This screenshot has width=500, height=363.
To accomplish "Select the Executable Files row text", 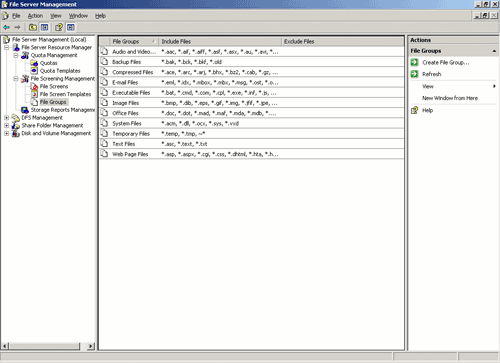I will point(131,93).
